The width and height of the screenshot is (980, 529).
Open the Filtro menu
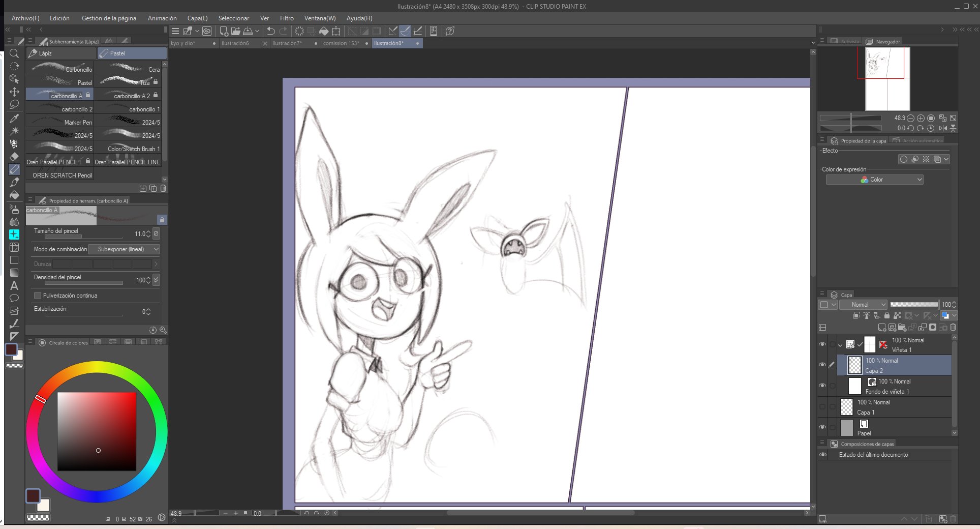[x=287, y=18]
